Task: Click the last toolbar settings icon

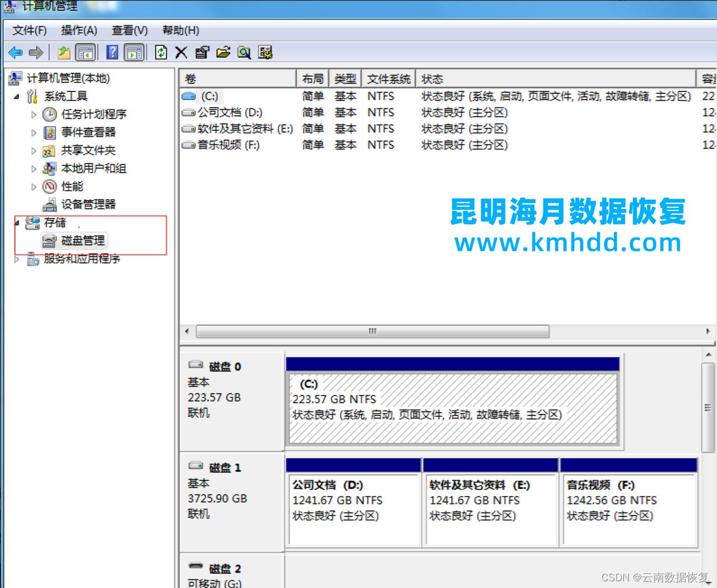Action: 265,53
